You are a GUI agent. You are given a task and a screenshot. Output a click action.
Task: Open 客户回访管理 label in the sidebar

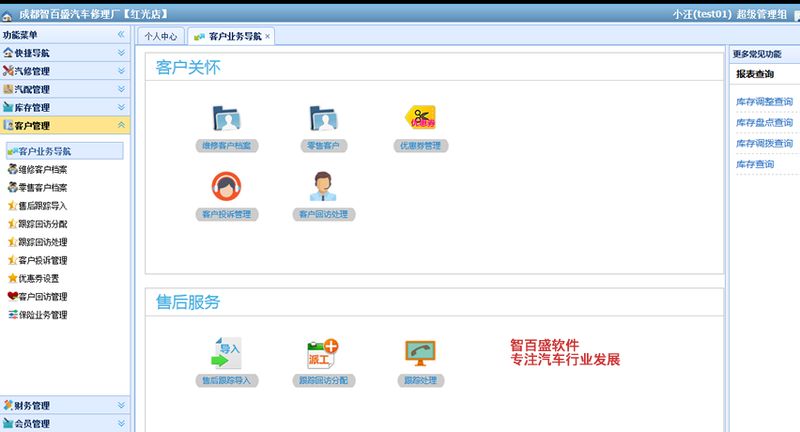tap(43, 296)
